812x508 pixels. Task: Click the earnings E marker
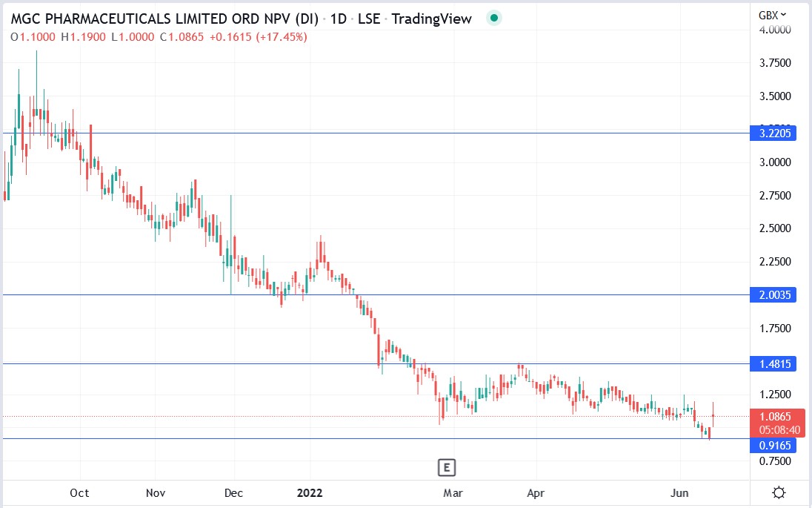click(447, 467)
